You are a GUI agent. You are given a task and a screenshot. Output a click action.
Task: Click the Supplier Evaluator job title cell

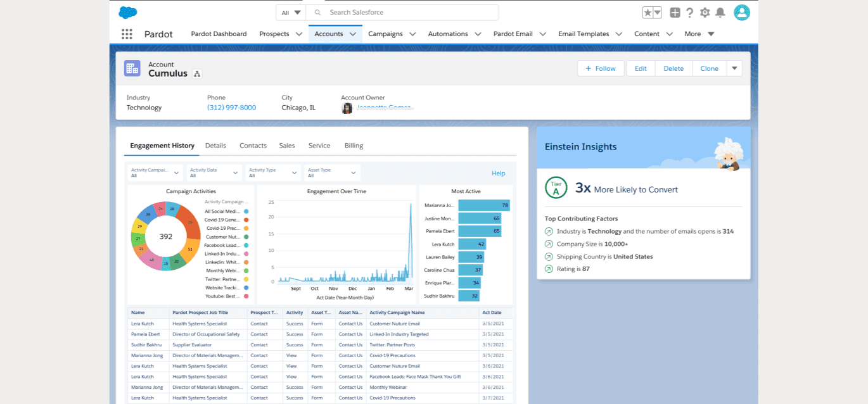coord(209,344)
